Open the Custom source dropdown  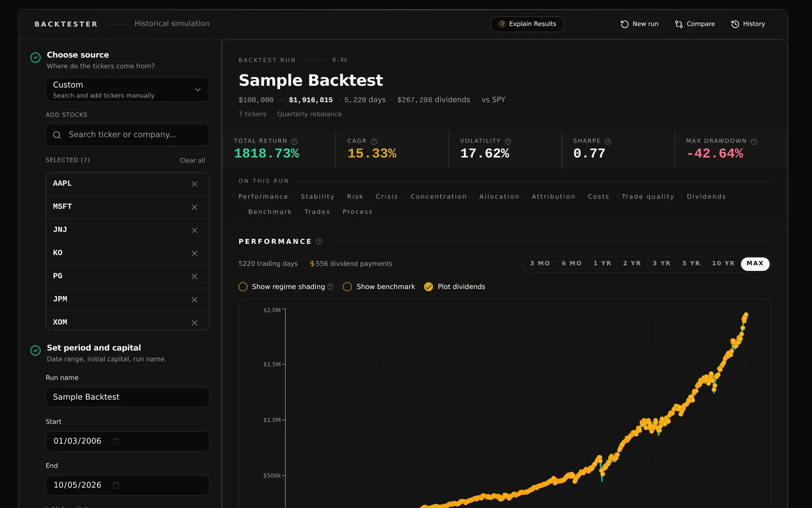[x=127, y=90]
